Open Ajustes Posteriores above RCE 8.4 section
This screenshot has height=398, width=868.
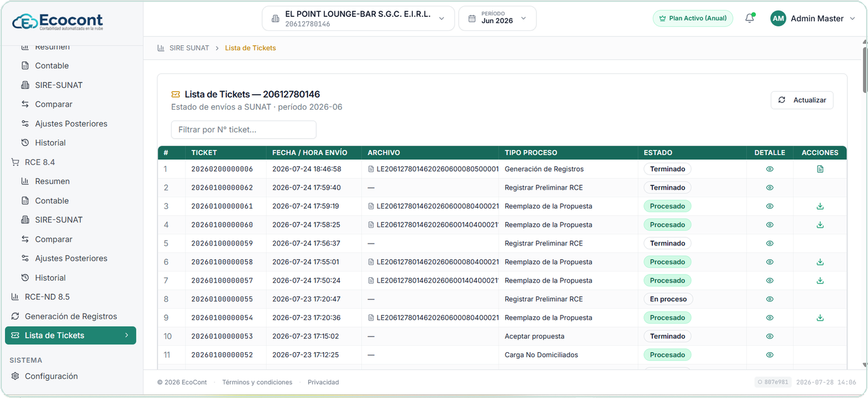click(x=71, y=123)
